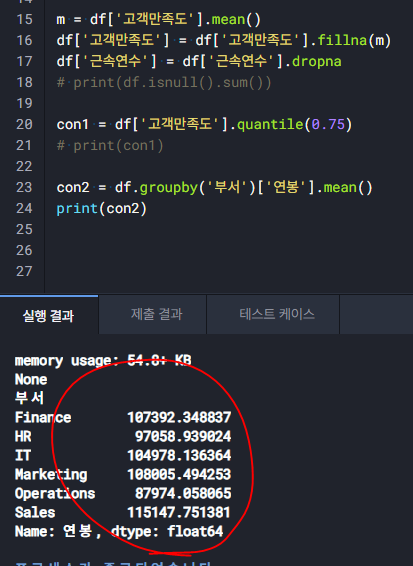
Task: Place cursor on the mean() call on line 15
Action: pos(236,19)
